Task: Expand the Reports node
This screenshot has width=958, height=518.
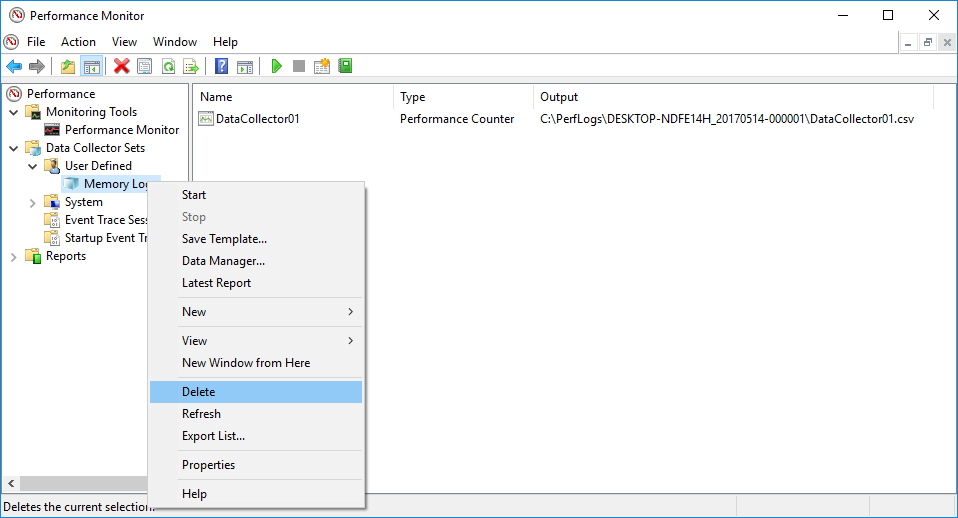Action: (13, 257)
